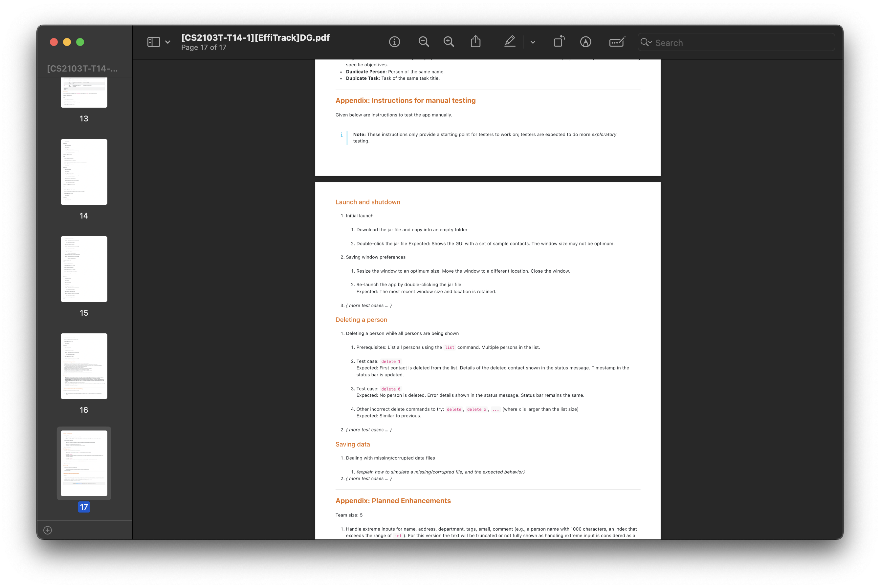Image resolution: width=880 pixels, height=588 pixels.
Task: Go to page 16 thumbnail
Action: (84, 366)
